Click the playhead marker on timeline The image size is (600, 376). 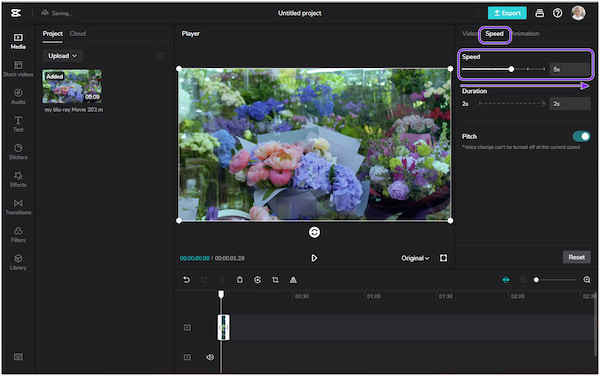[221, 294]
